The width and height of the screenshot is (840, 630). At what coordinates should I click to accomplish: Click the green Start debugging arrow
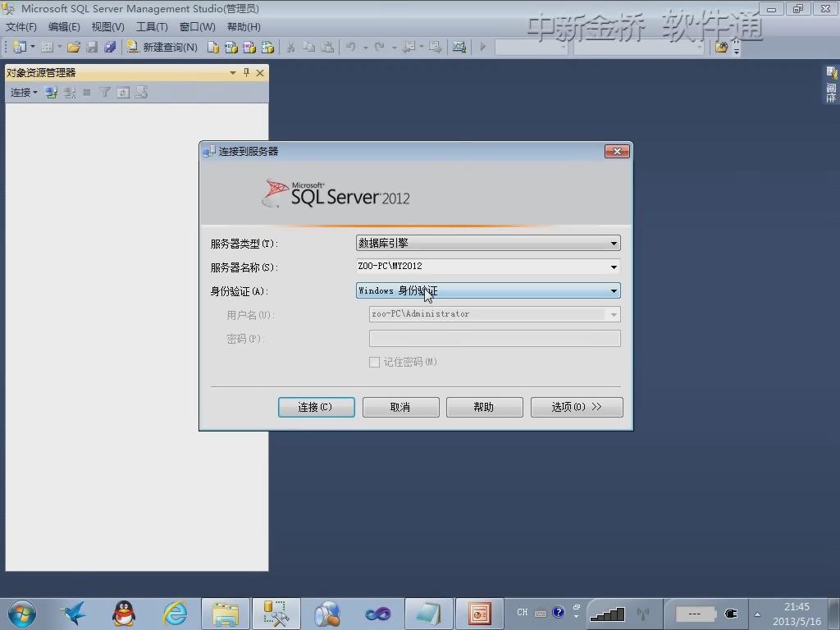(x=482, y=47)
